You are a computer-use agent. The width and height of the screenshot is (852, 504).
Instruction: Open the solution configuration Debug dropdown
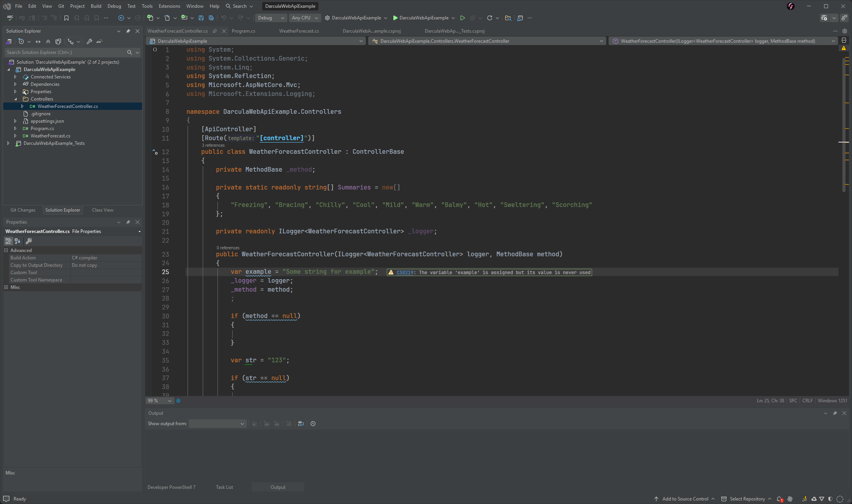[271, 18]
